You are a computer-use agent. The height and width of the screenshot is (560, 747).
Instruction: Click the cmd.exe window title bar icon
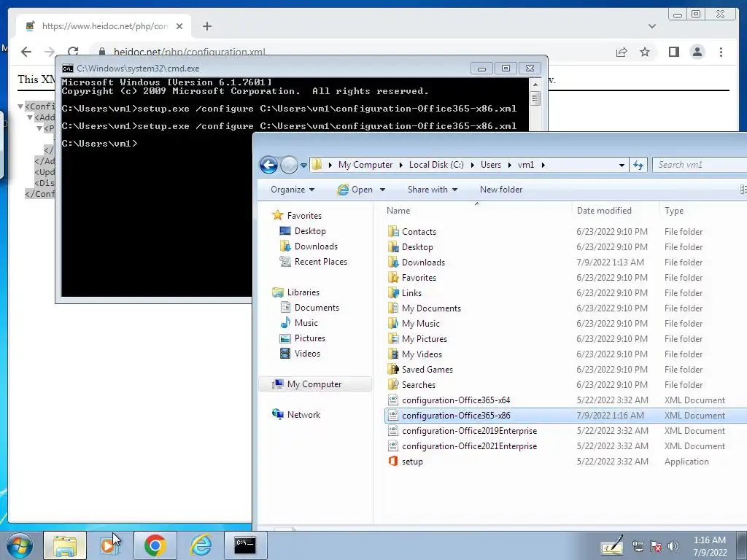[x=68, y=69]
